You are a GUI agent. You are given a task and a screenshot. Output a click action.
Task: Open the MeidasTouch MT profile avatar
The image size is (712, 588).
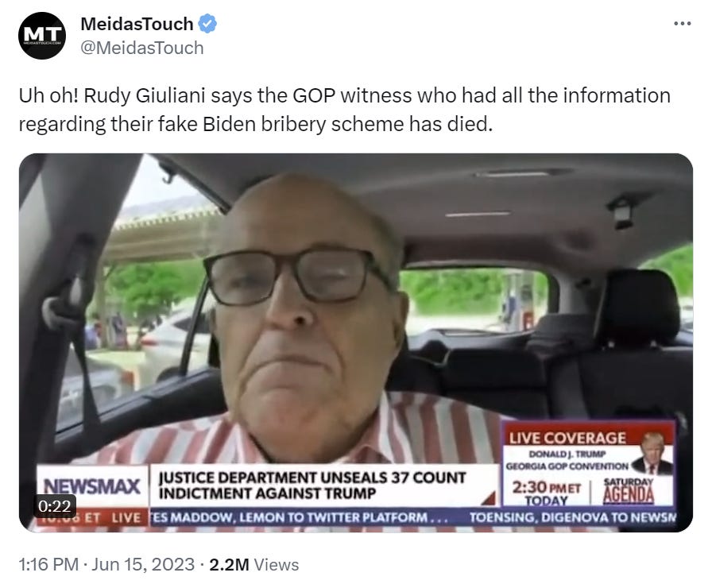[x=42, y=36]
